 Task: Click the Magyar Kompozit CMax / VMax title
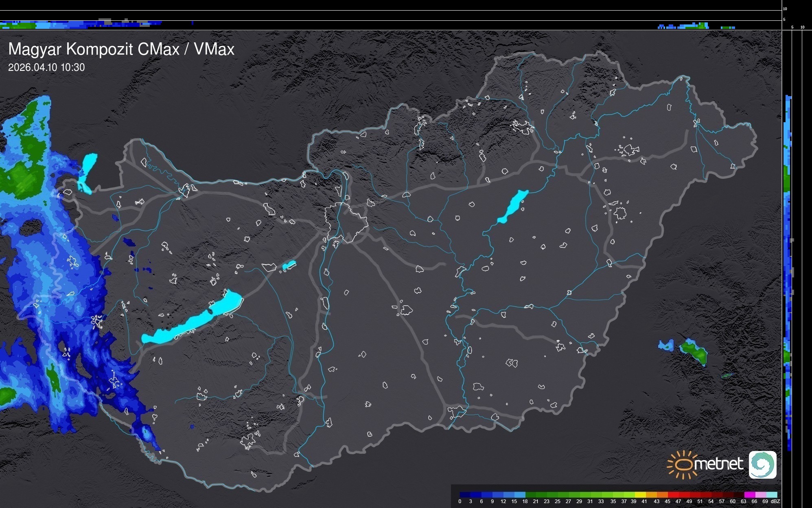click(x=121, y=49)
